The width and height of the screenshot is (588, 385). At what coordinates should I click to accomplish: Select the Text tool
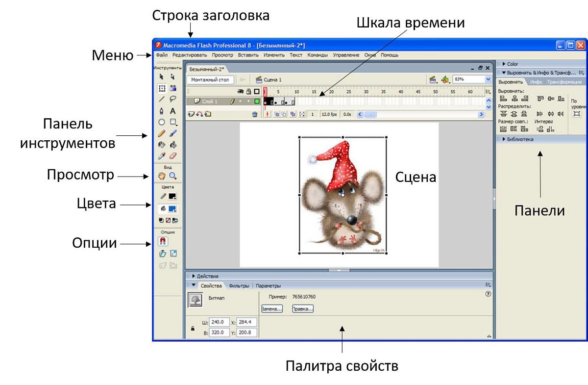click(x=172, y=111)
